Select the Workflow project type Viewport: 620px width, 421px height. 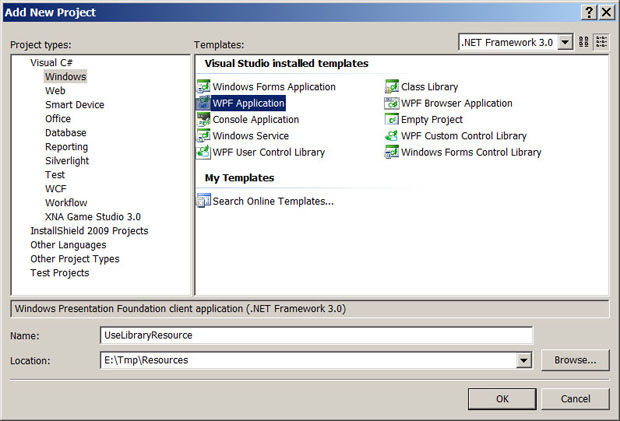(66, 203)
